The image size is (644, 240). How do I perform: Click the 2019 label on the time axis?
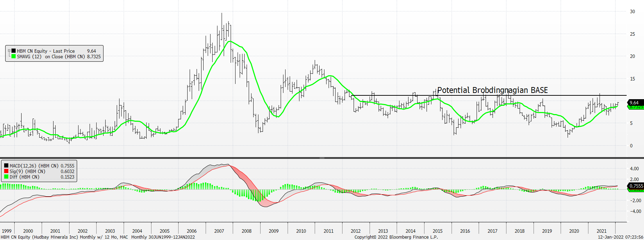pyautogui.click(x=547, y=231)
